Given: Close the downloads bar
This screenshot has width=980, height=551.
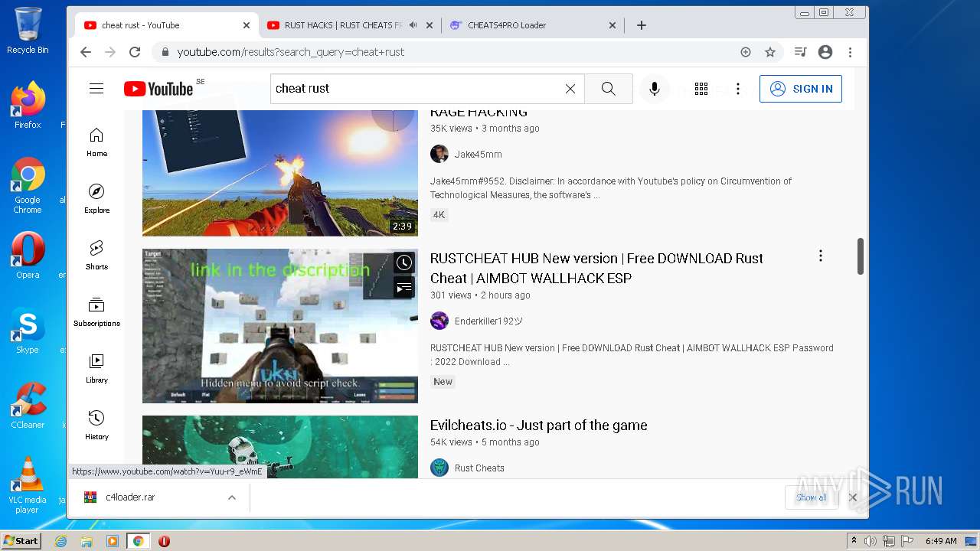Looking at the screenshot, I should 853,497.
